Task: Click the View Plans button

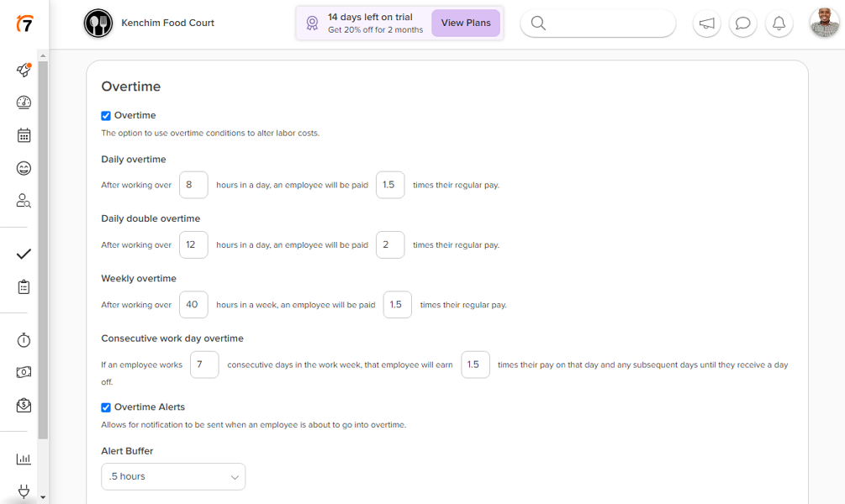Action: [466, 24]
